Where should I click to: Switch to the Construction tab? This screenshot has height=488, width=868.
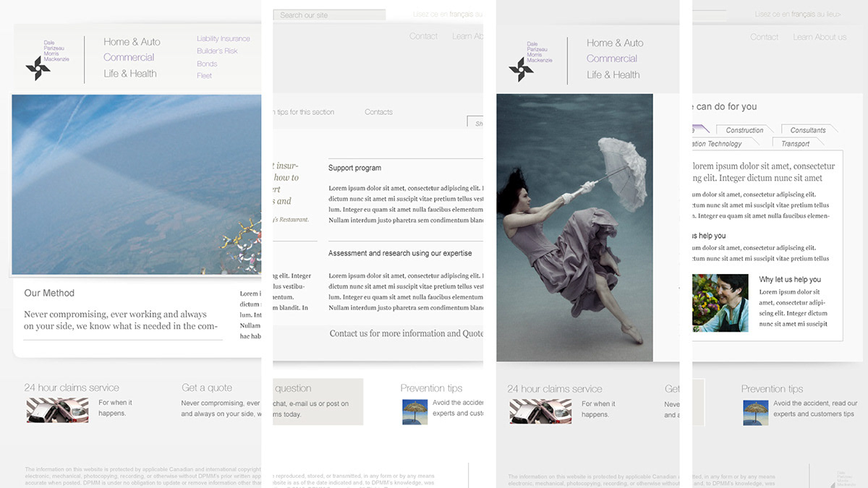point(744,130)
